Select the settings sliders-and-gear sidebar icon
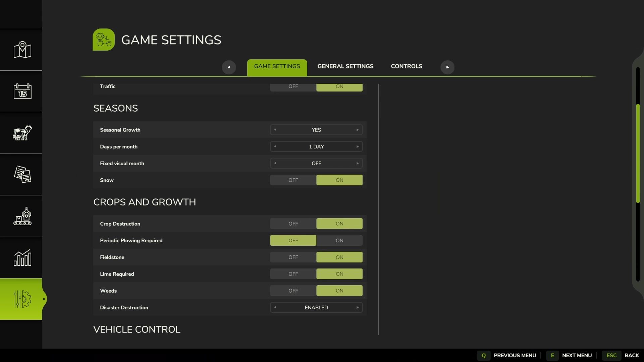 point(22,299)
